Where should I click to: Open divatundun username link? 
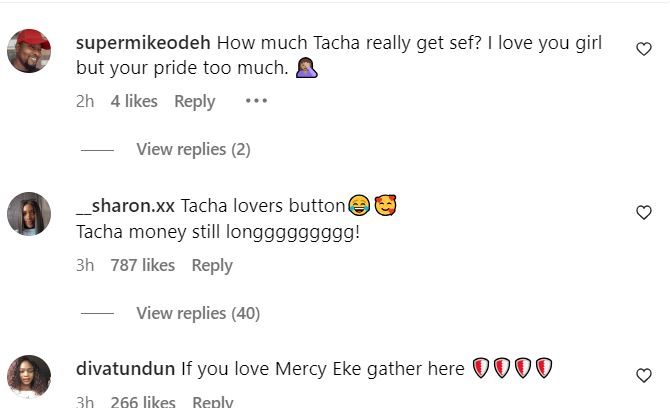[x=125, y=369]
